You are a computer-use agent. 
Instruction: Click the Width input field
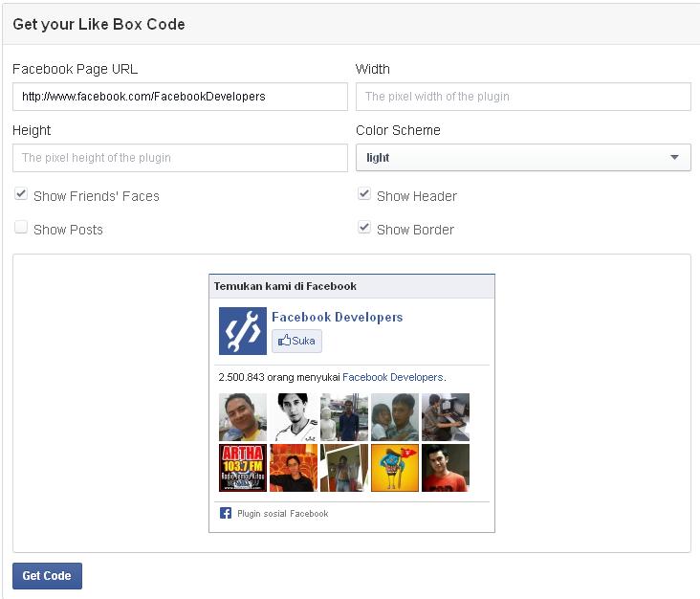pyautogui.click(x=523, y=97)
